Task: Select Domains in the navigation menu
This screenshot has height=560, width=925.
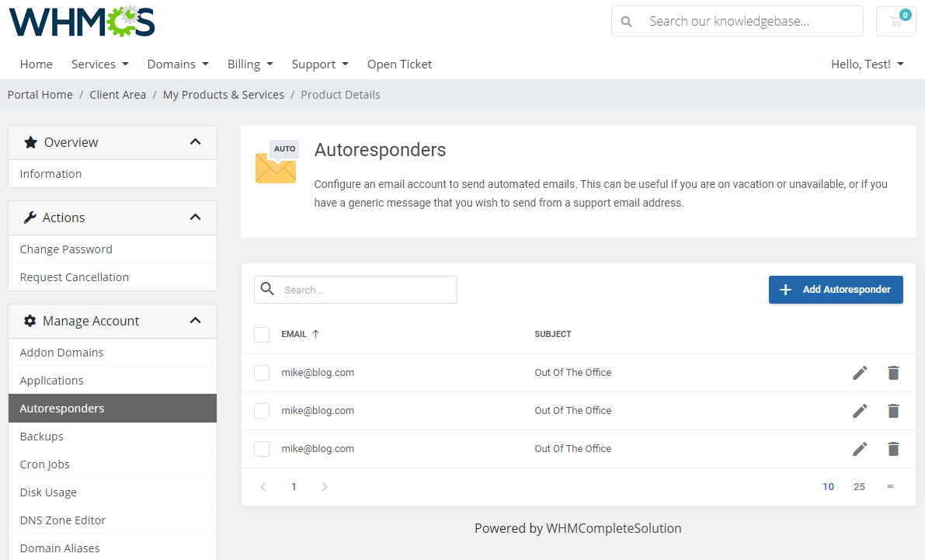Action: click(178, 64)
